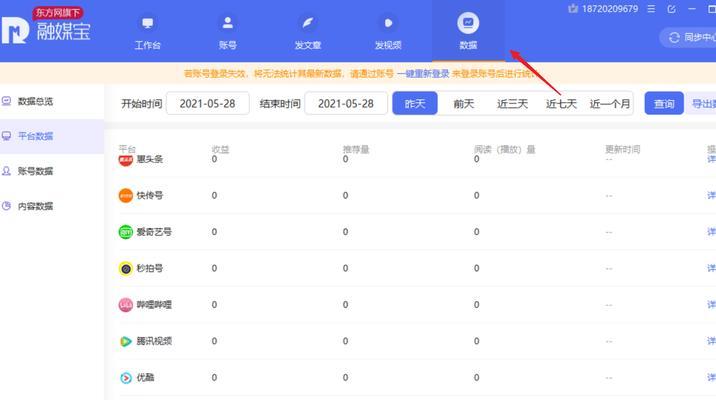
Task: Click the 更新时间 column header
Action: pyautogui.click(x=622, y=149)
